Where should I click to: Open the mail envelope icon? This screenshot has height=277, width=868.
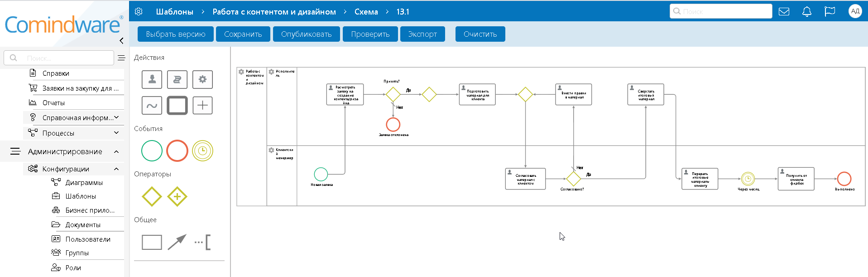(784, 12)
